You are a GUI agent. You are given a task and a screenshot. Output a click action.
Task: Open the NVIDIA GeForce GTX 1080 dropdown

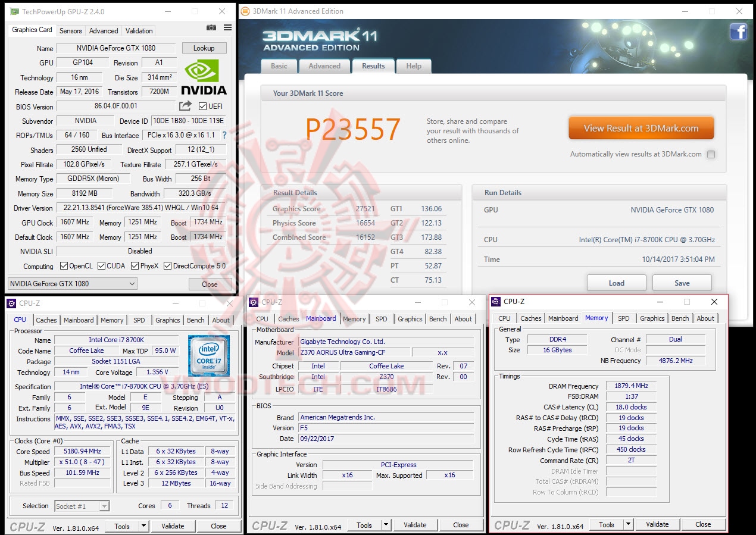pos(72,283)
